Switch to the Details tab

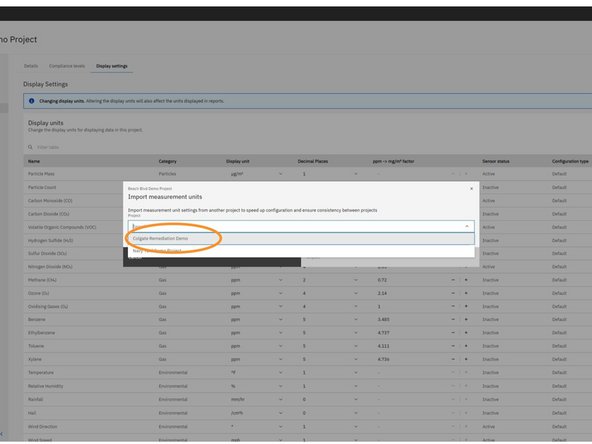pos(31,66)
